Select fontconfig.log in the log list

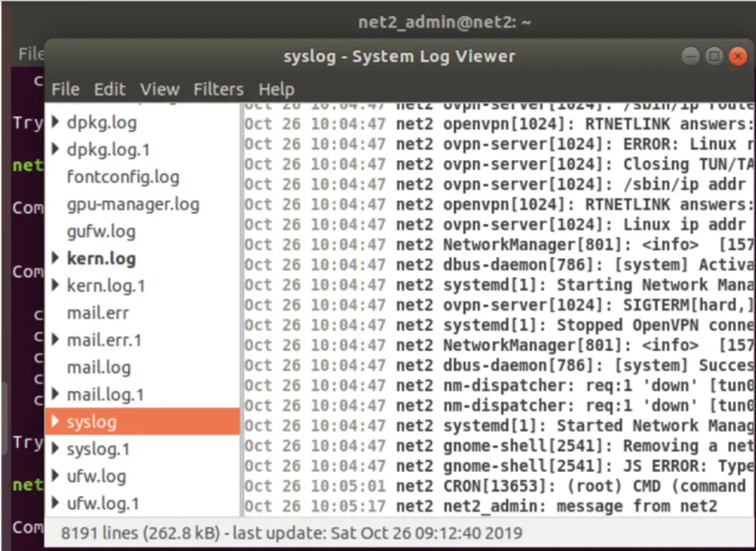pyautogui.click(x=123, y=177)
